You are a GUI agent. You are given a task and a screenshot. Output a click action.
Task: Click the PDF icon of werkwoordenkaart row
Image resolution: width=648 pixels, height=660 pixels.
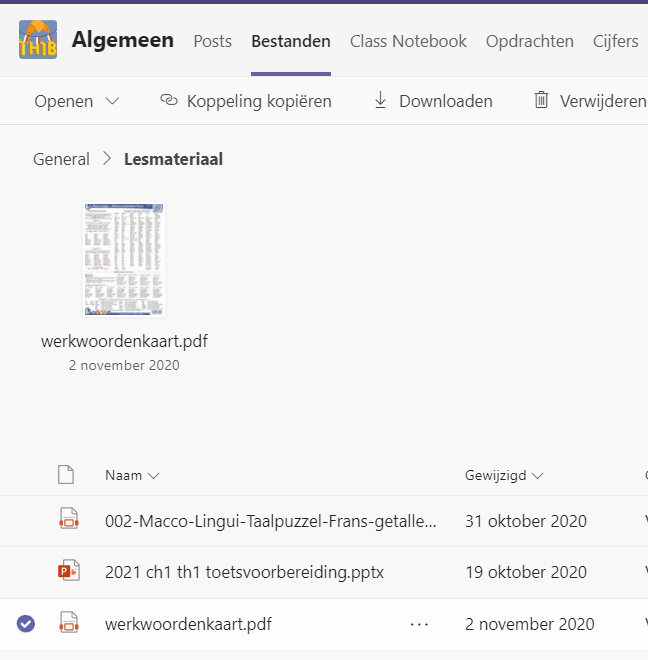coord(68,624)
